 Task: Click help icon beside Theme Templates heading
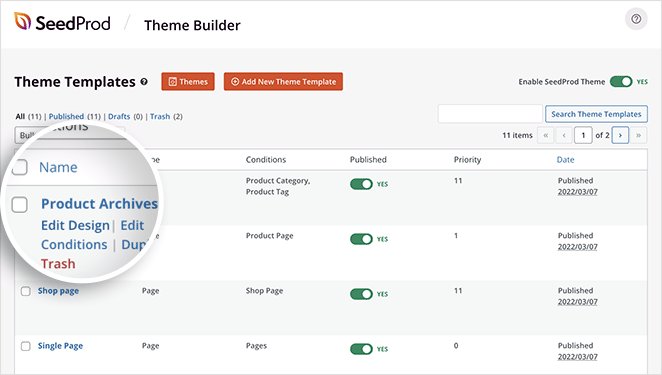point(144,82)
